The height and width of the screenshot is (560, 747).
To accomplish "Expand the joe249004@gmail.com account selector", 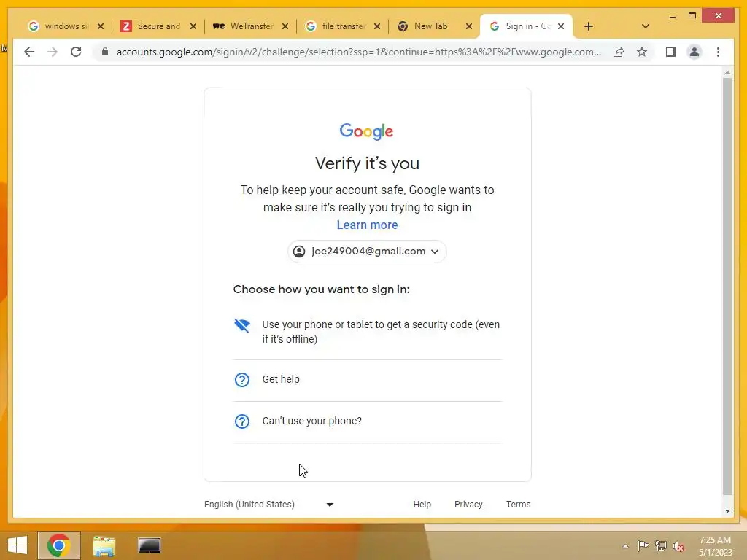I will pos(367,252).
